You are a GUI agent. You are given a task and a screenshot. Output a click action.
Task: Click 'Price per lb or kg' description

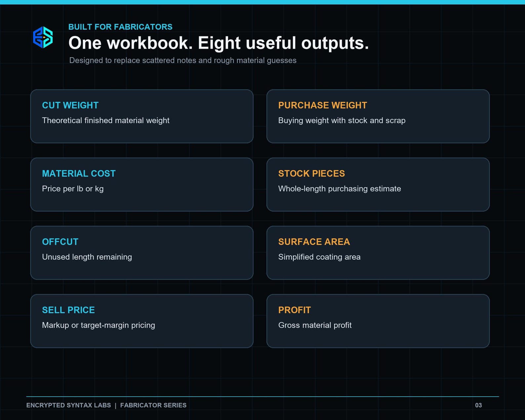(73, 189)
